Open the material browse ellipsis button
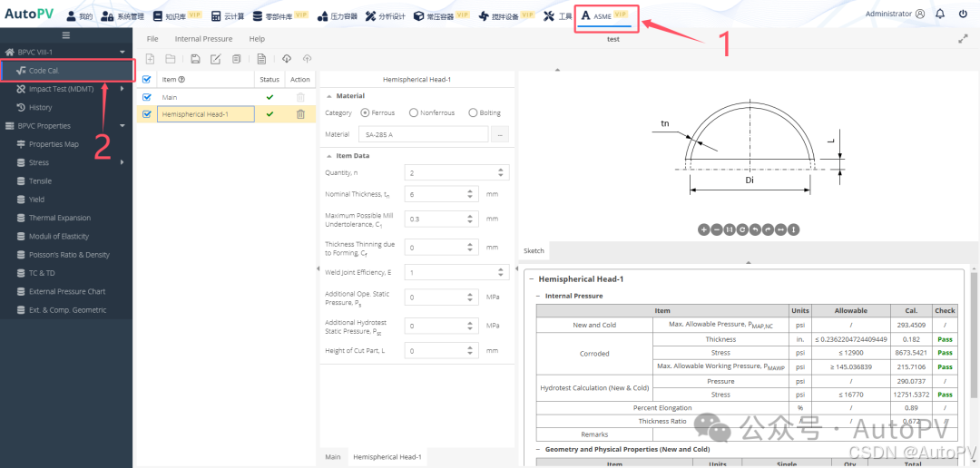 [500, 134]
